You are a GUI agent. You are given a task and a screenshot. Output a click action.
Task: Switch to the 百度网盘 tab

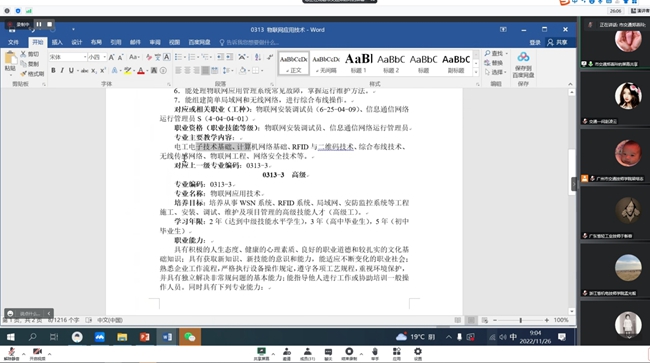(x=199, y=42)
